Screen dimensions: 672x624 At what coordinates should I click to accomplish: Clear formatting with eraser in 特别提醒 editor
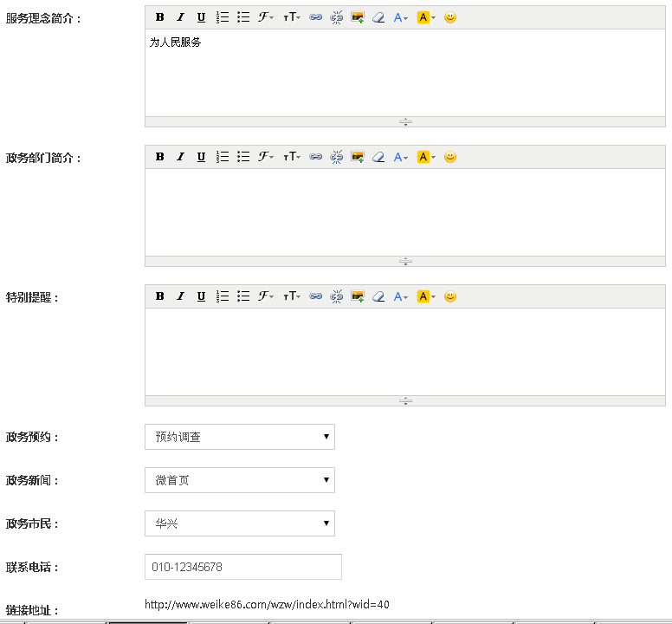pyautogui.click(x=378, y=296)
